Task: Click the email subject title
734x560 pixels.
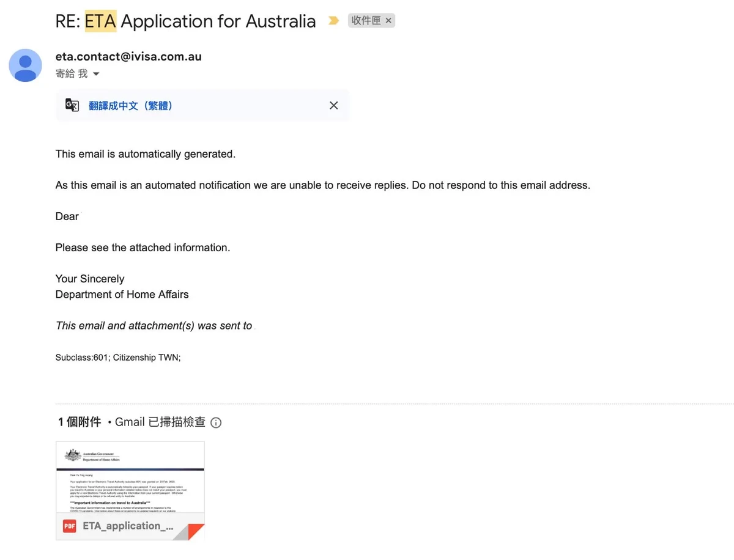Action: [x=186, y=21]
